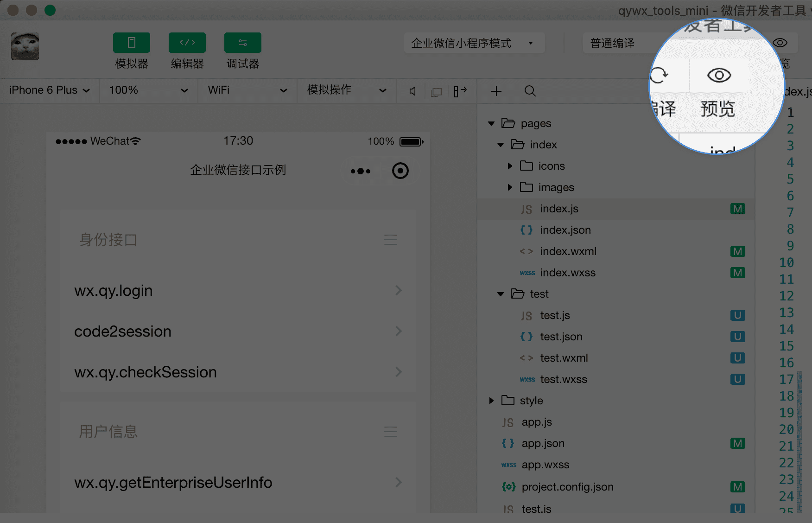Click the pages folder icon
Viewport: 812px width, 523px height.
coord(508,123)
